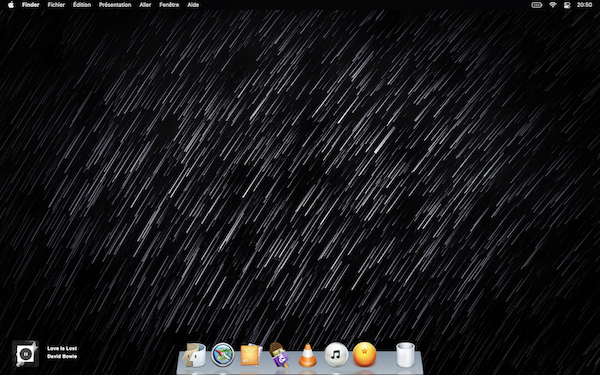The height and width of the screenshot is (375, 600).
Task: Open the Aller menu
Action: click(x=145, y=5)
